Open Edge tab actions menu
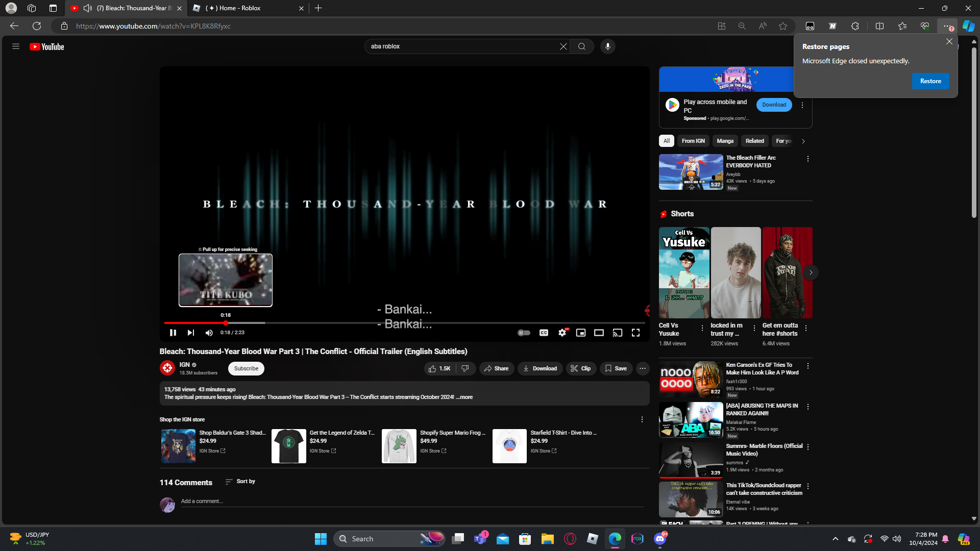 53,8
